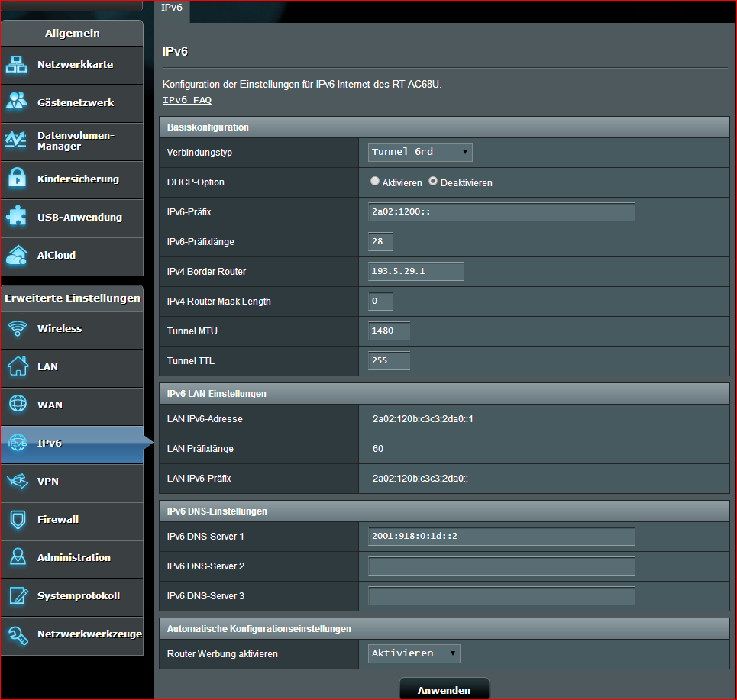Click the IPv6-Präfix input field
The height and width of the screenshot is (700, 737).
pyautogui.click(x=501, y=212)
